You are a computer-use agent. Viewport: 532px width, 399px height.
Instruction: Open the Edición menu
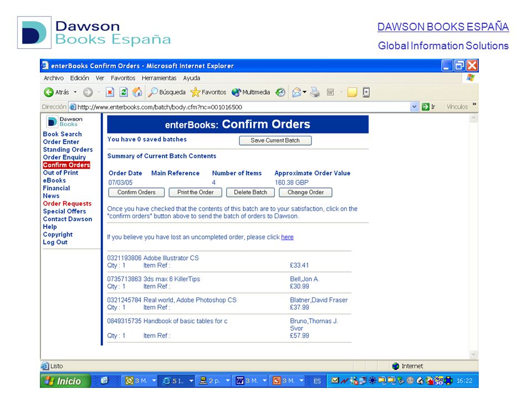pyautogui.click(x=79, y=78)
